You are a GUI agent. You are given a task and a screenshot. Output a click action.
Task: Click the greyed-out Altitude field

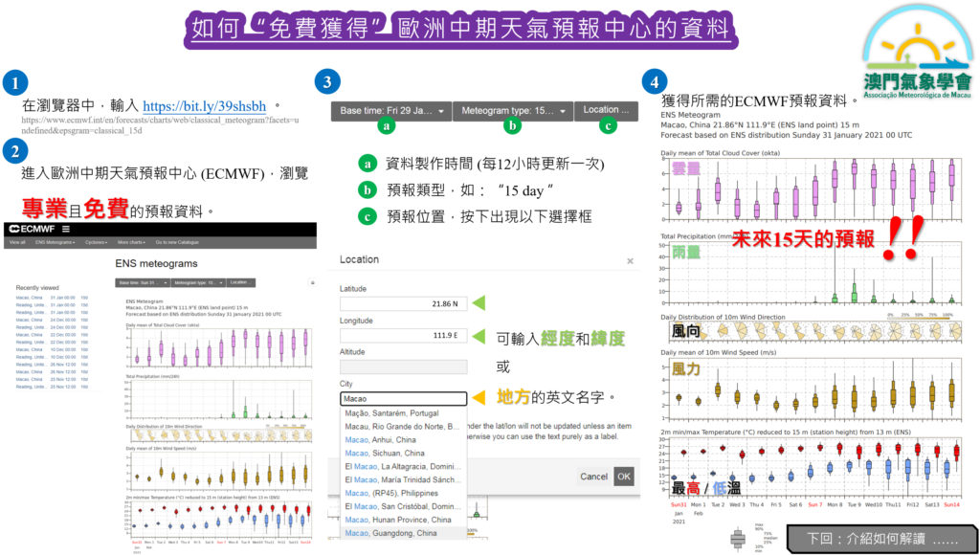(x=403, y=366)
